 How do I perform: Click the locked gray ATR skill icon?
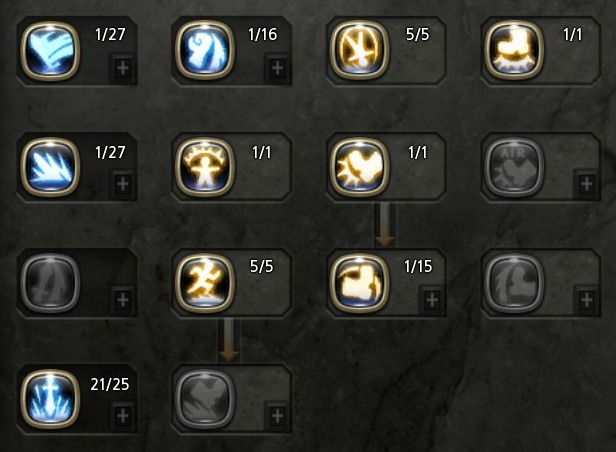tap(514, 167)
